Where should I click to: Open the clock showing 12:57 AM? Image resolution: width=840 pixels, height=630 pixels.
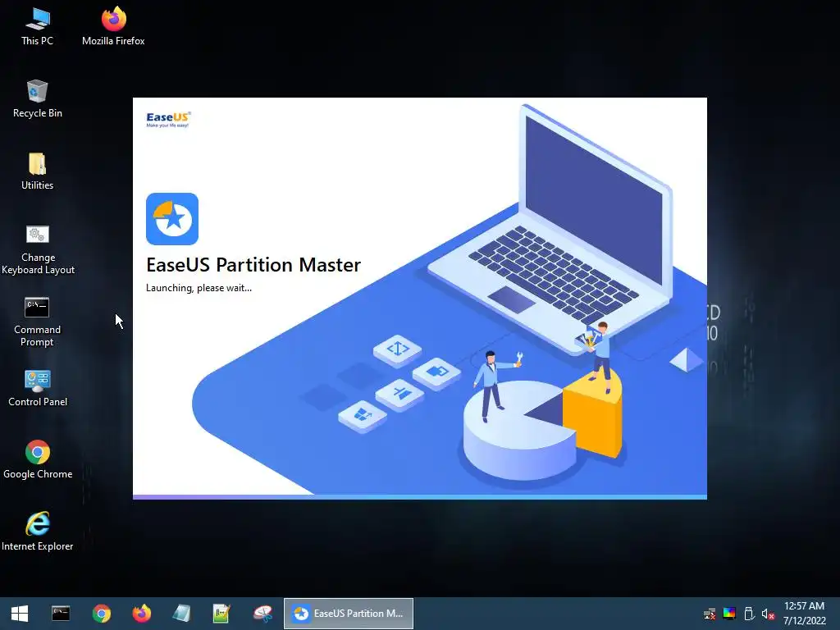[x=804, y=614]
